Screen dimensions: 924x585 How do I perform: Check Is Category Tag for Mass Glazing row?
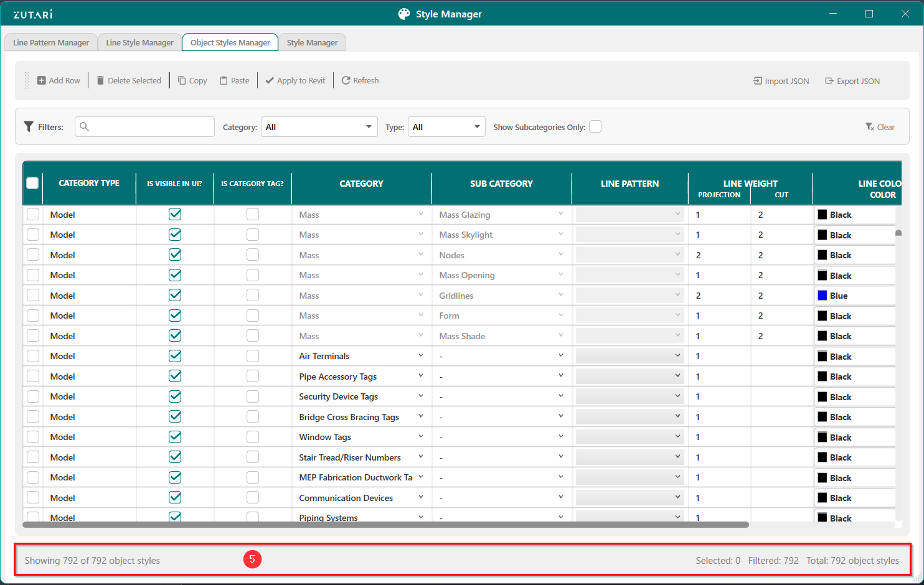tap(253, 214)
